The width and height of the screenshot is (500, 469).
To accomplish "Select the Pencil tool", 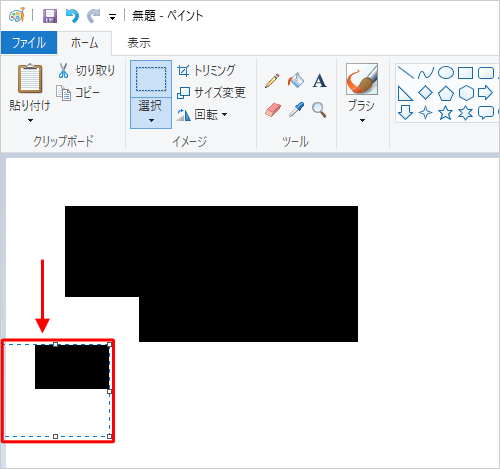I will point(272,80).
